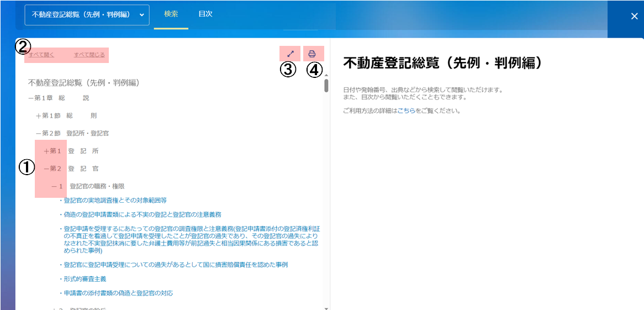Click the tree root title 不動産登記総覧（先例・判例編）
The width and height of the screenshot is (644, 310).
pos(84,83)
